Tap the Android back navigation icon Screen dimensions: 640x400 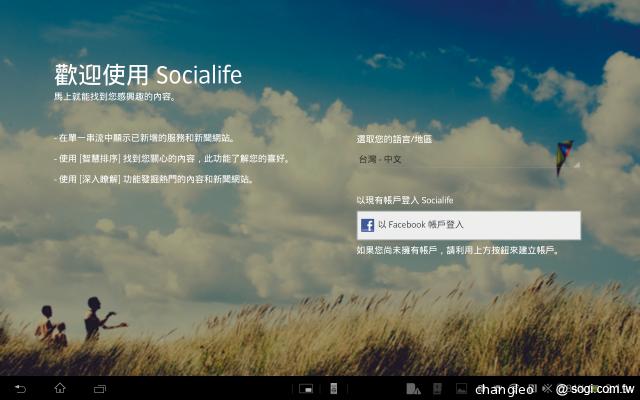click(x=20, y=389)
